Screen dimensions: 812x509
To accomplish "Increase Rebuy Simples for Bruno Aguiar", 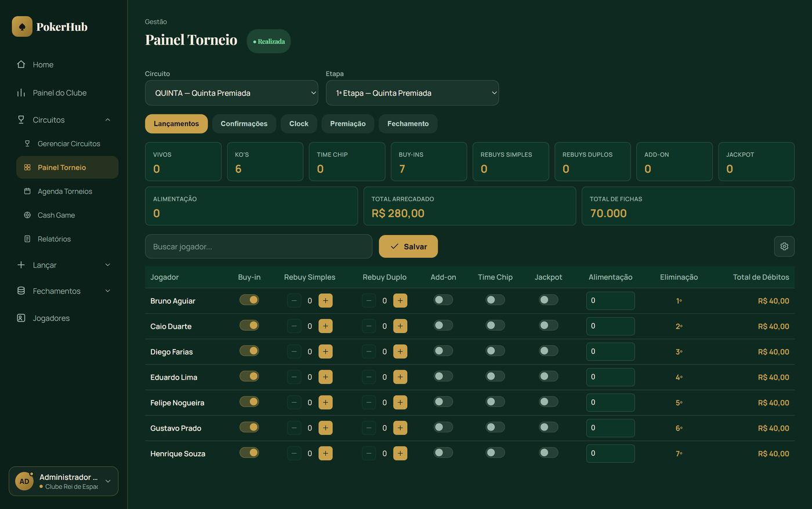I will [325, 301].
